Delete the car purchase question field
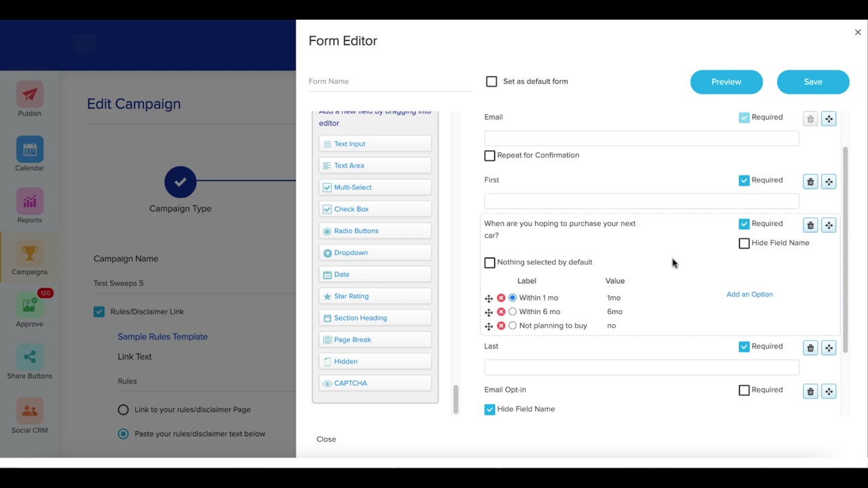Viewport: 868px width, 488px height. click(810, 225)
